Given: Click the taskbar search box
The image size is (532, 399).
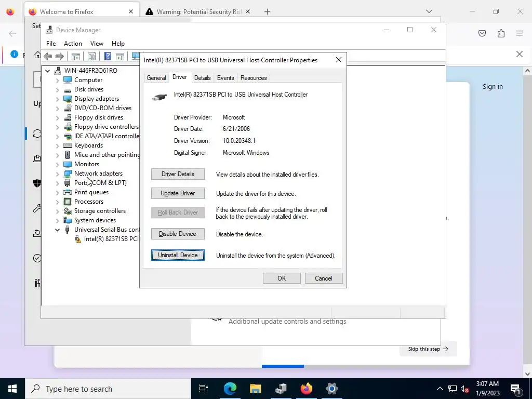Looking at the screenshot, I should coord(108,389).
